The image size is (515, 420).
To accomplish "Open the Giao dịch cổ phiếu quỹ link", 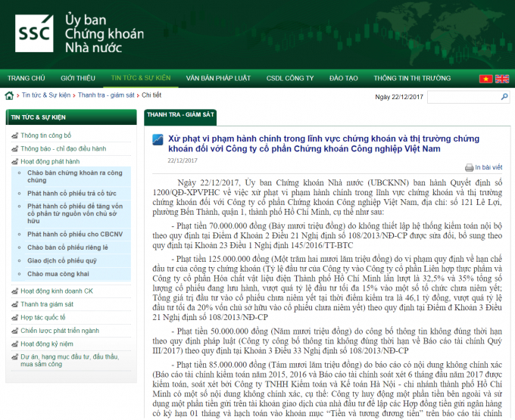I will click(x=61, y=260).
